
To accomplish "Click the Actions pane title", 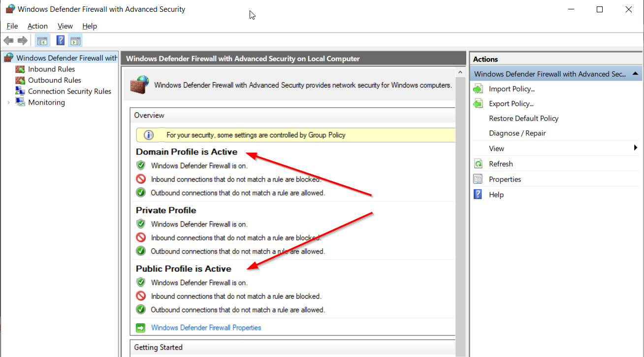I will point(485,59).
